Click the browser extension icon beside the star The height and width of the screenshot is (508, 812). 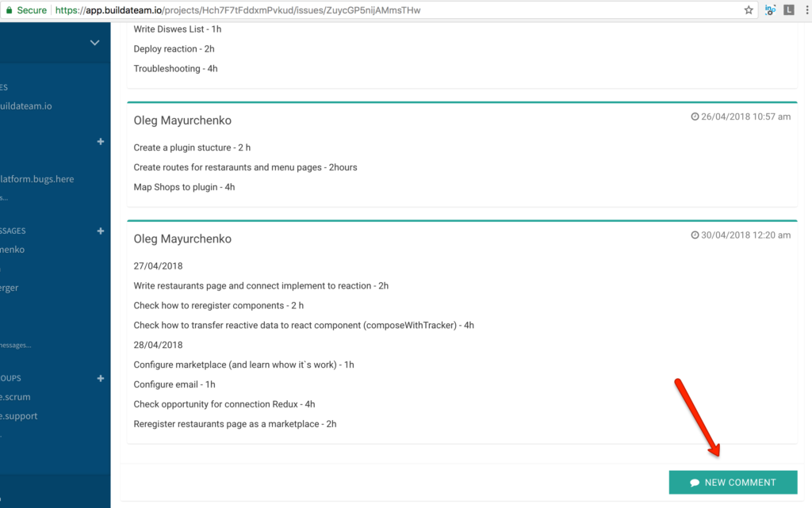point(770,10)
